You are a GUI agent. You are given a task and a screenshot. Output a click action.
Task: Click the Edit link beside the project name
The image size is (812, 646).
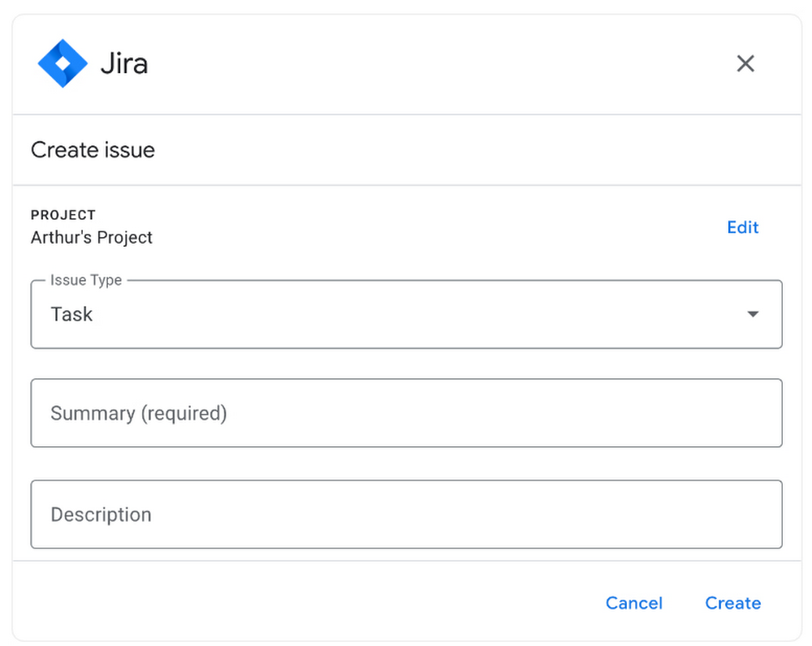pyautogui.click(x=741, y=227)
